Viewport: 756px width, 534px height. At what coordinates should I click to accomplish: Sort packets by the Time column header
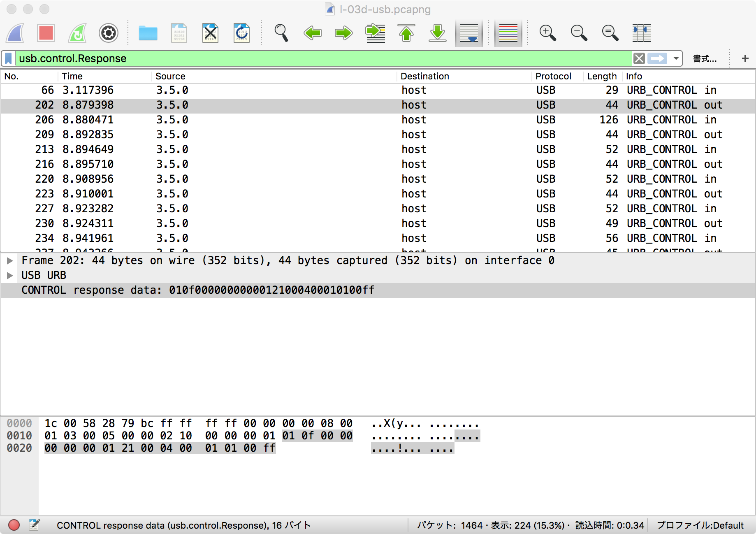click(105, 76)
